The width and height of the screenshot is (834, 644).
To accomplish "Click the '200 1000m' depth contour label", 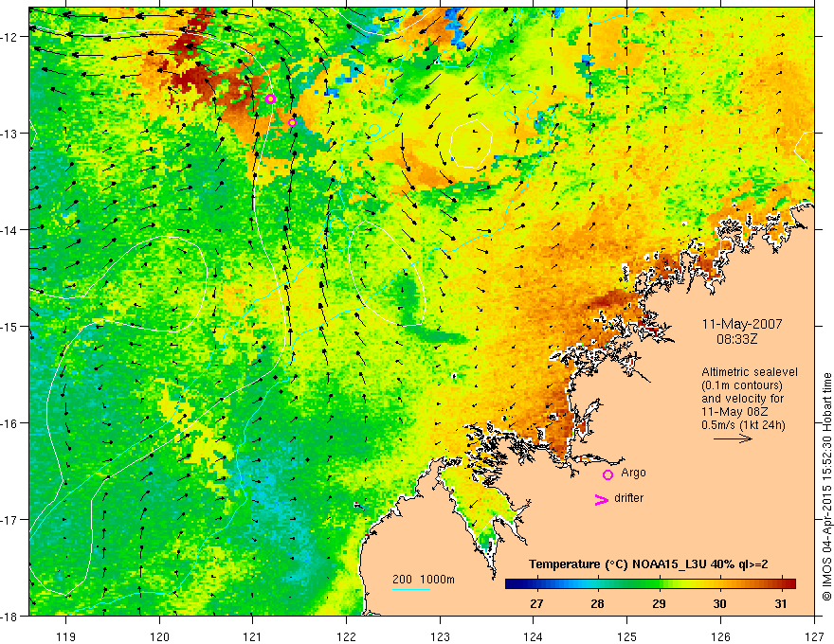I will point(424,580).
